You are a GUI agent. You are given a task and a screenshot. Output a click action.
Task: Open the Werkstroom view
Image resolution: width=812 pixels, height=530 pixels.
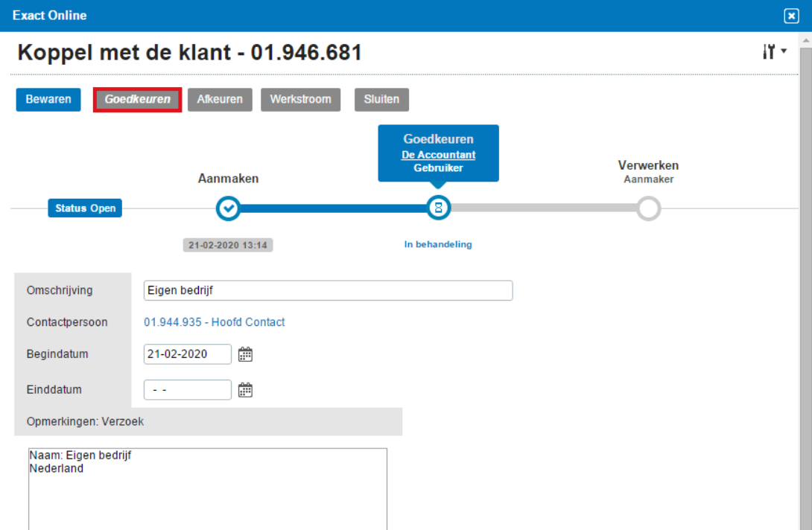(300, 100)
